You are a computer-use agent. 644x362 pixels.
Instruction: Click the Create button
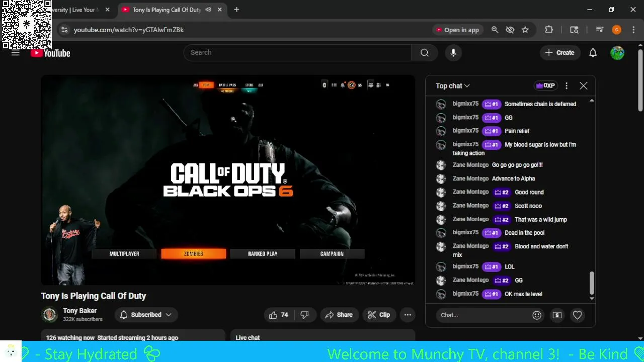pyautogui.click(x=559, y=53)
